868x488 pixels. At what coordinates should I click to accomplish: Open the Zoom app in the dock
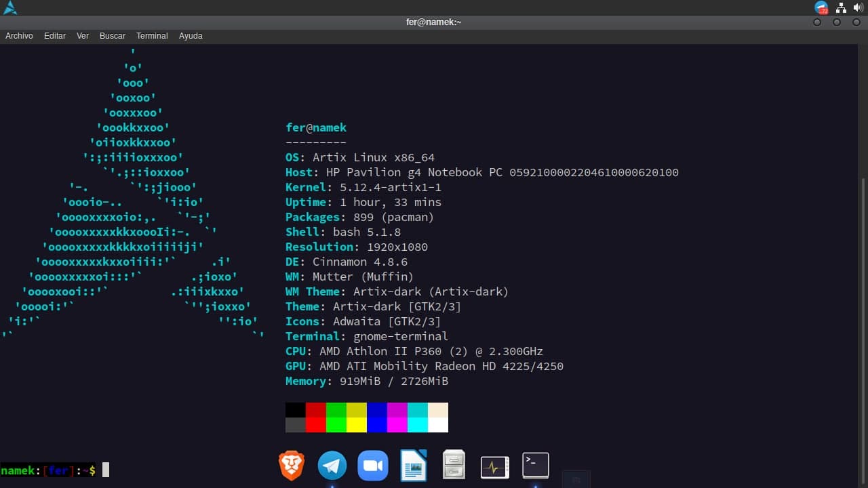(373, 466)
